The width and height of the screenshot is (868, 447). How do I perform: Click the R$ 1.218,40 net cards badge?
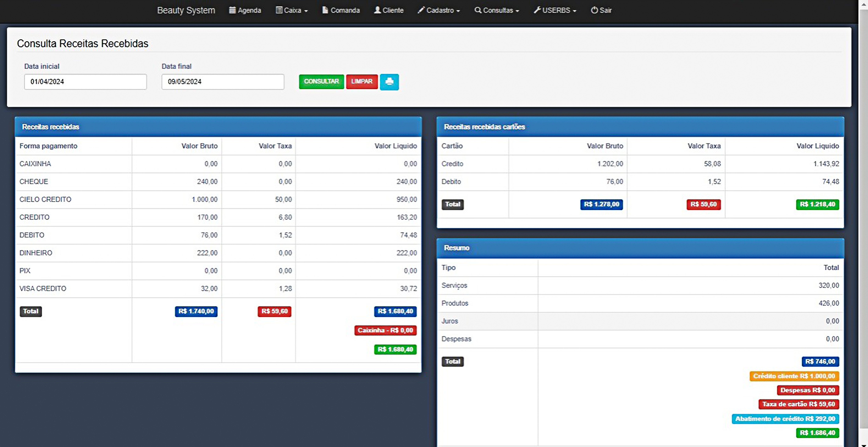point(817,204)
